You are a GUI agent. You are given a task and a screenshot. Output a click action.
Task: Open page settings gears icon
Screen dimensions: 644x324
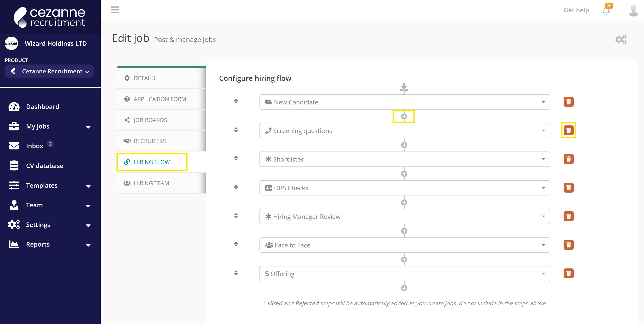[x=621, y=39]
